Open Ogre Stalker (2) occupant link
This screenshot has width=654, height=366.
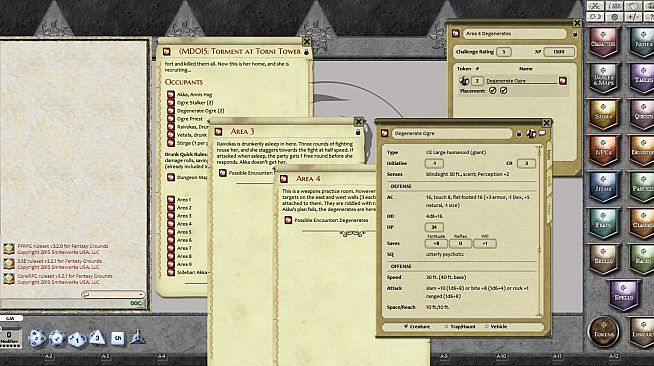(x=171, y=103)
